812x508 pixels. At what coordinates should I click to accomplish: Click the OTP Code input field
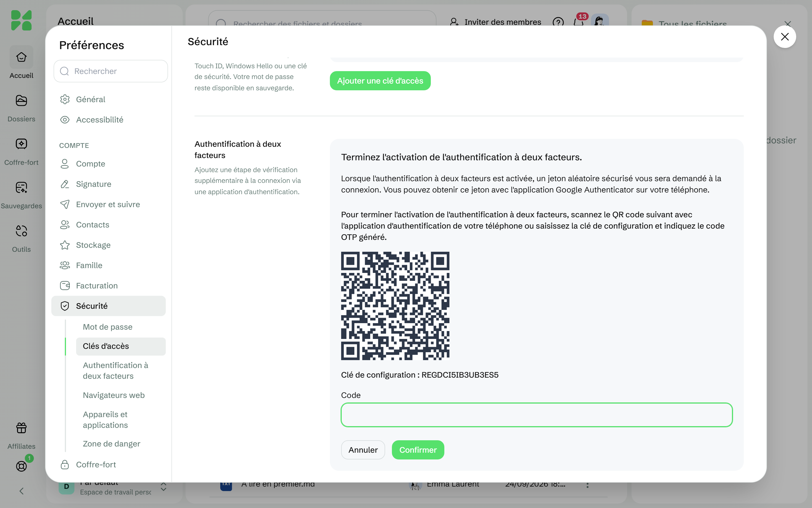tap(537, 415)
